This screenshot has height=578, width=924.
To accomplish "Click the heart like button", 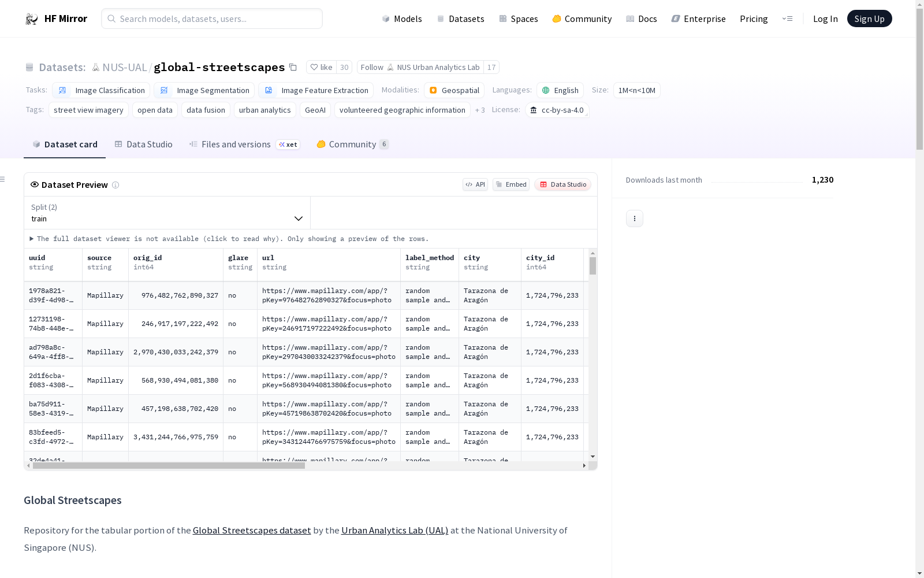I will click(321, 67).
